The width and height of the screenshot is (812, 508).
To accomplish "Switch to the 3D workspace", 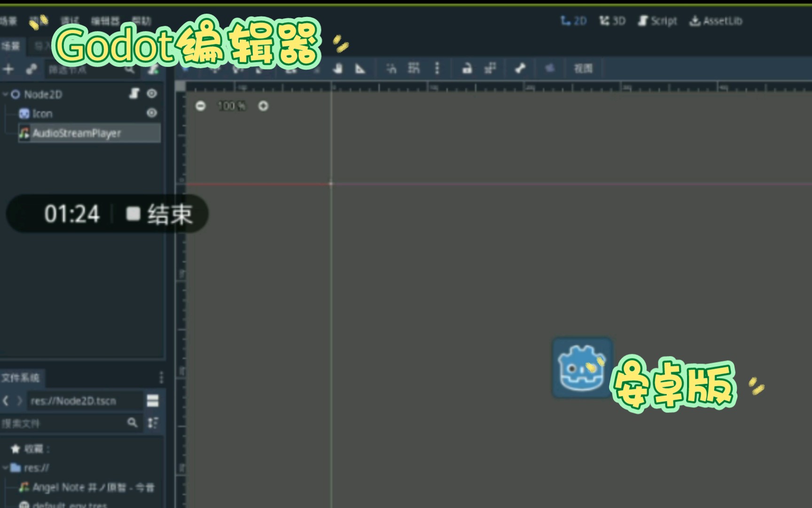I will tap(612, 21).
